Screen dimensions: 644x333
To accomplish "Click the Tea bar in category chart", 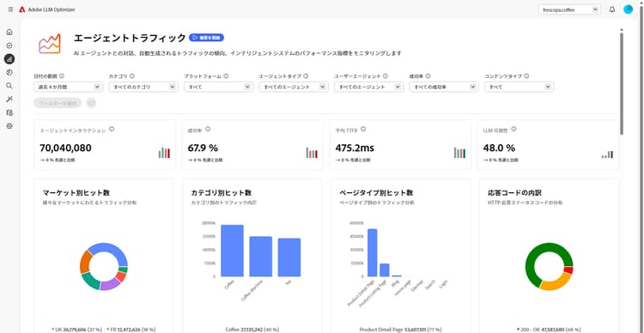I will [x=289, y=257].
